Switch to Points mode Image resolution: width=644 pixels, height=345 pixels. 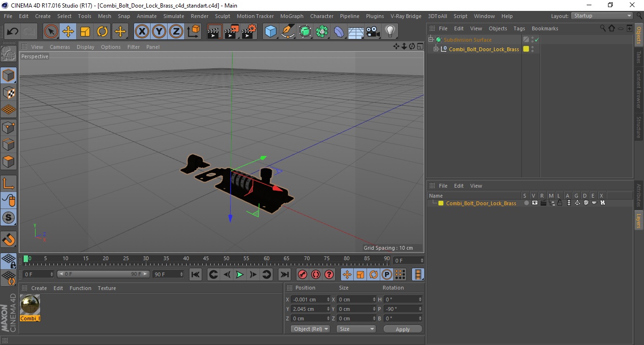point(9,127)
